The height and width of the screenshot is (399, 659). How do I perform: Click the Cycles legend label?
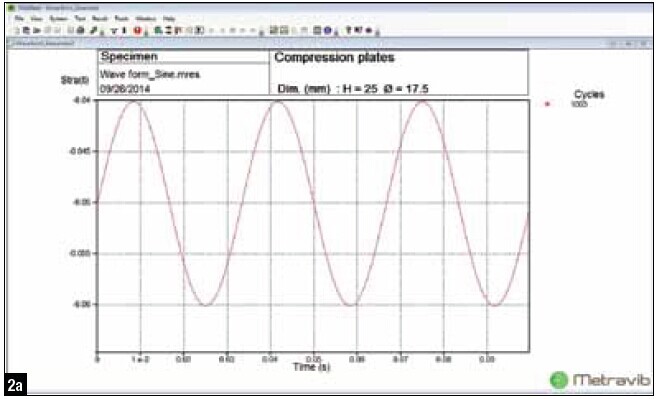pos(589,95)
